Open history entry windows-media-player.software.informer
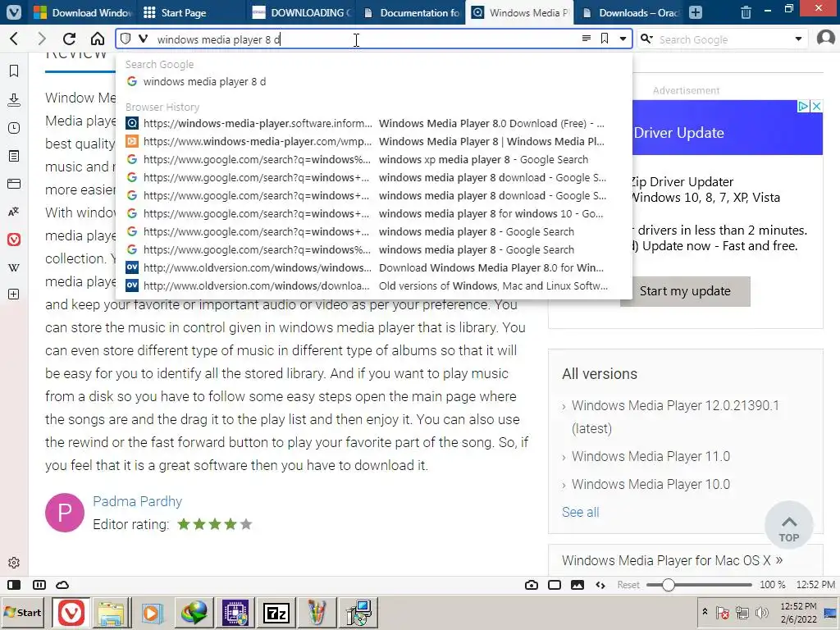The width and height of the screenshot is (840, 630). click(x=373, y=123)
